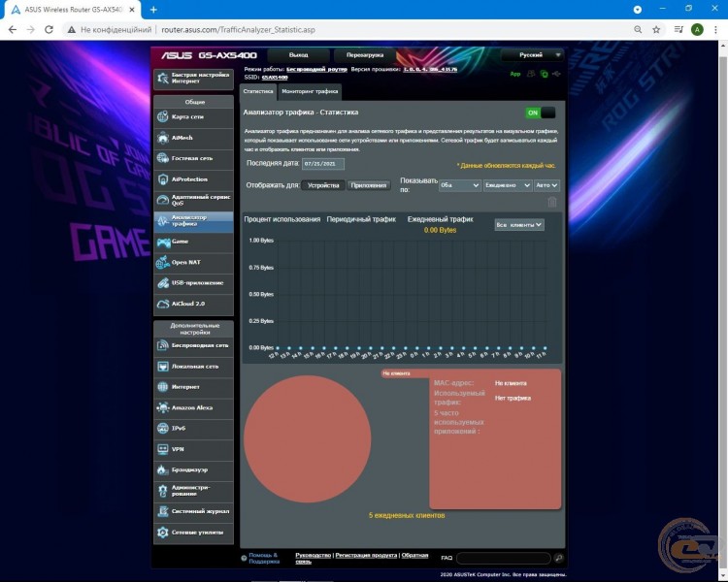Open the Wireless (Беспроводная сеть) icon
The image size is (728, 582).
[162, 345]
